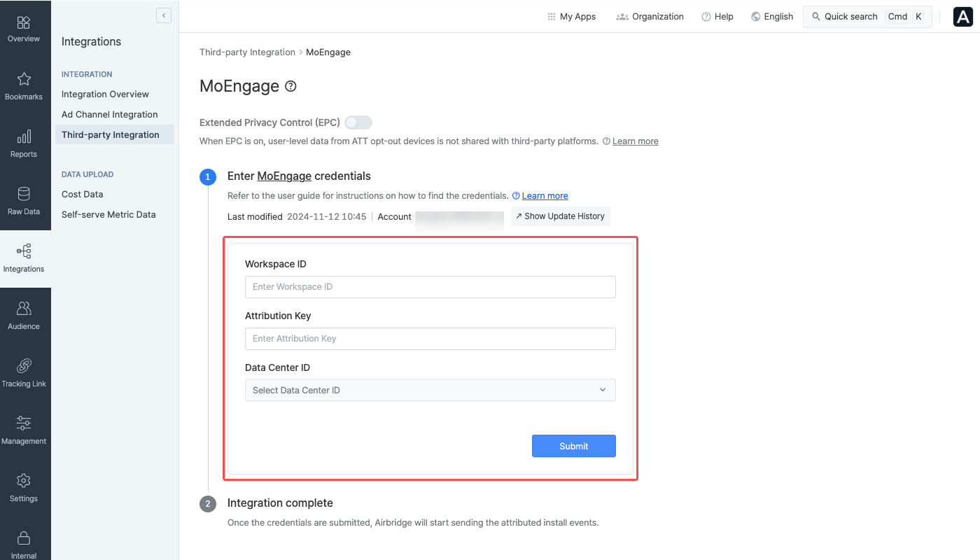Click the last modified date 2024-11-12 10:45
This screenshot has height=560, width=980.
pyautogui.click(x=327, y=217)
